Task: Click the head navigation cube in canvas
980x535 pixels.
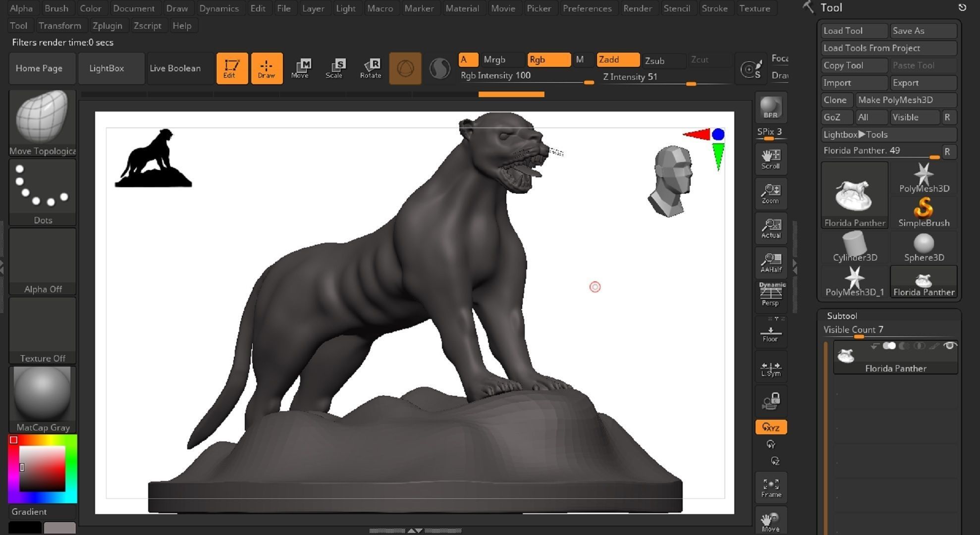Action: coord(671,181)
